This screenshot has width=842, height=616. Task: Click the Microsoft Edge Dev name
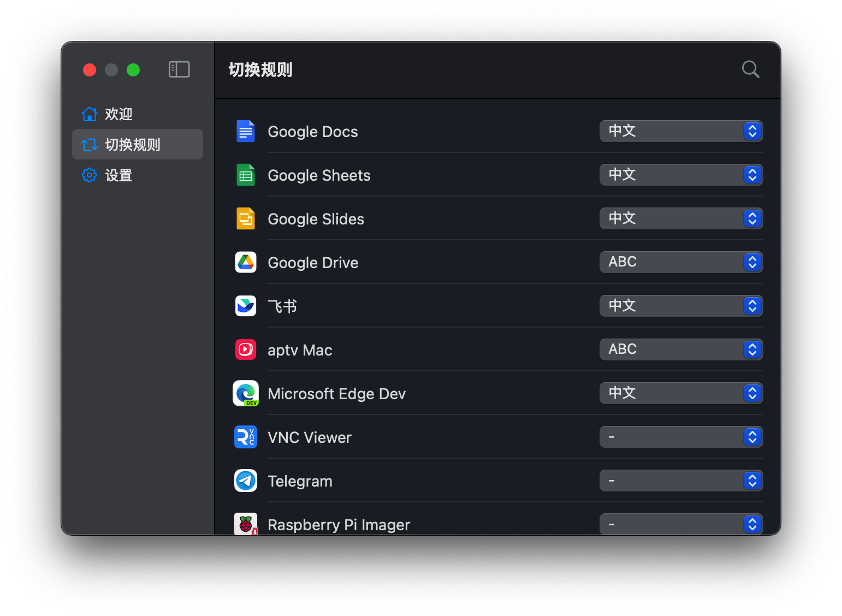(x=336, y=394)
